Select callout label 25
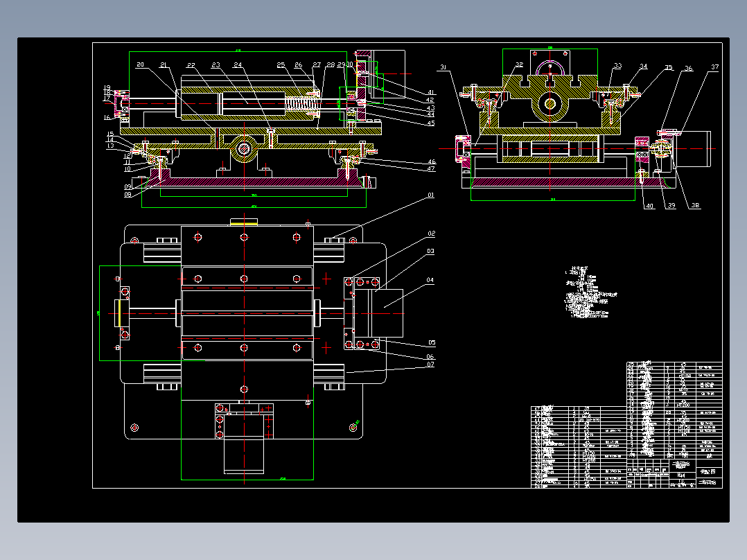The width and height of the screenshot is (747, 560). pos(281,65)
